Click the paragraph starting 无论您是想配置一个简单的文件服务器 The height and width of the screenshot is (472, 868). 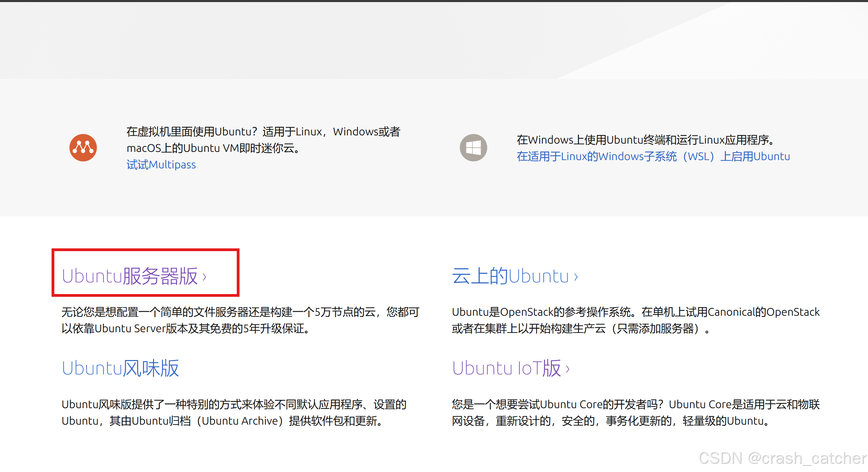click(241, 320)
